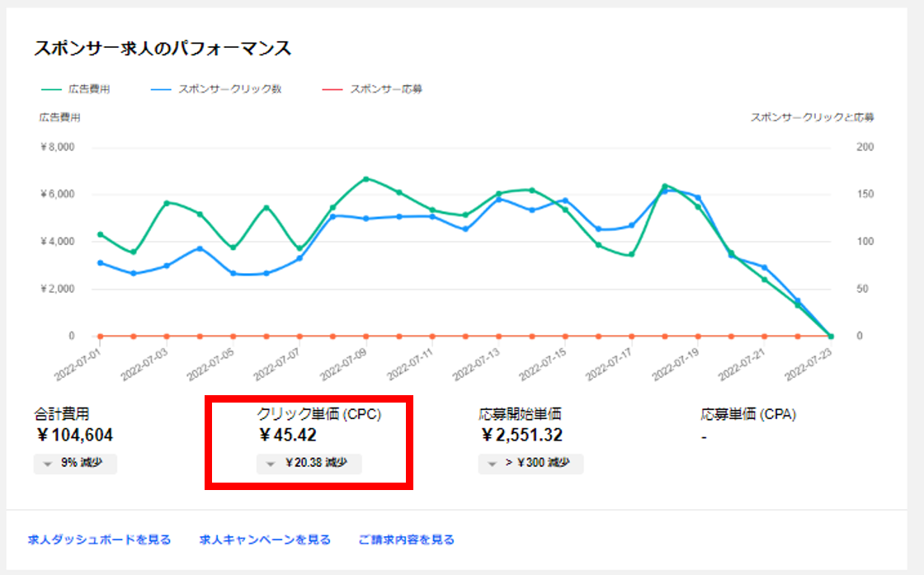Screen dimensions: 924x575
Task: Click the 9% 減少 down-arrow badge
Action: tap(76, 464)
